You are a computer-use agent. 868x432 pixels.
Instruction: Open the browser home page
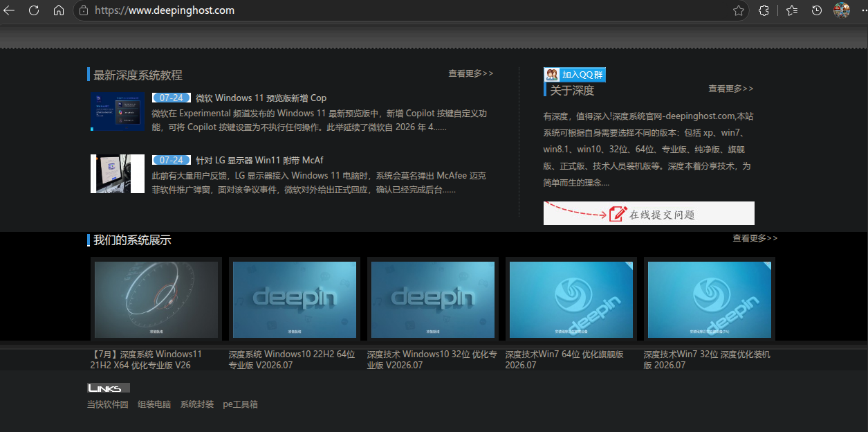(x=58, y=10)
